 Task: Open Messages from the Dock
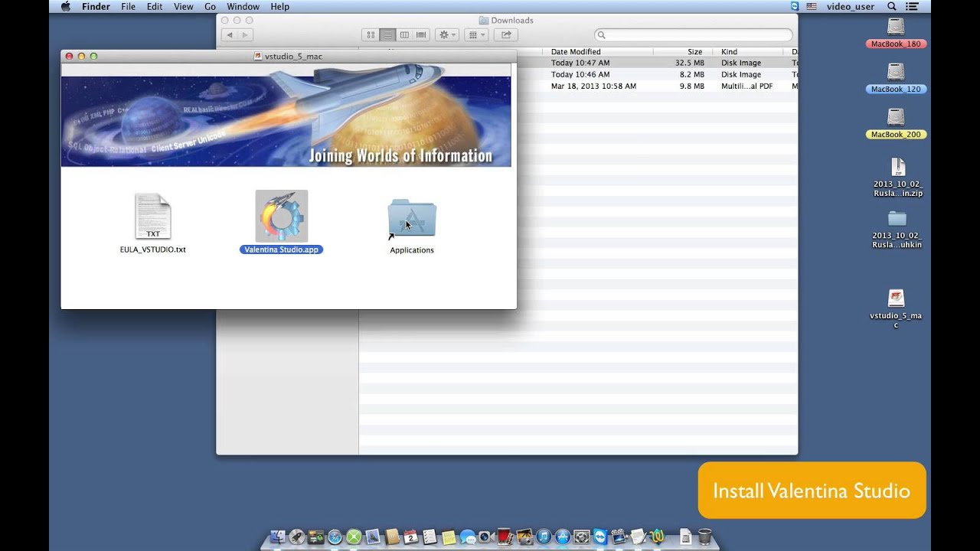click(468, 537)
